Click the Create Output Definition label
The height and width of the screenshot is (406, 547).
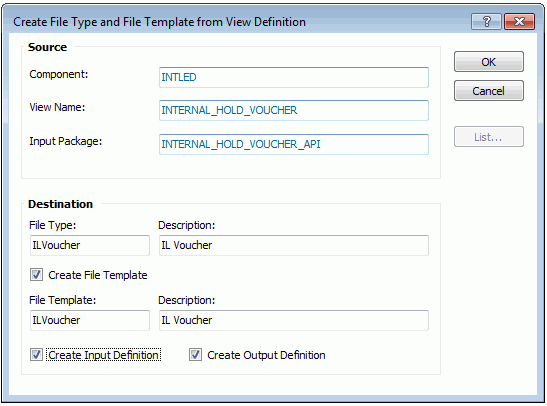pyautogui.click(x=266, y=355)
